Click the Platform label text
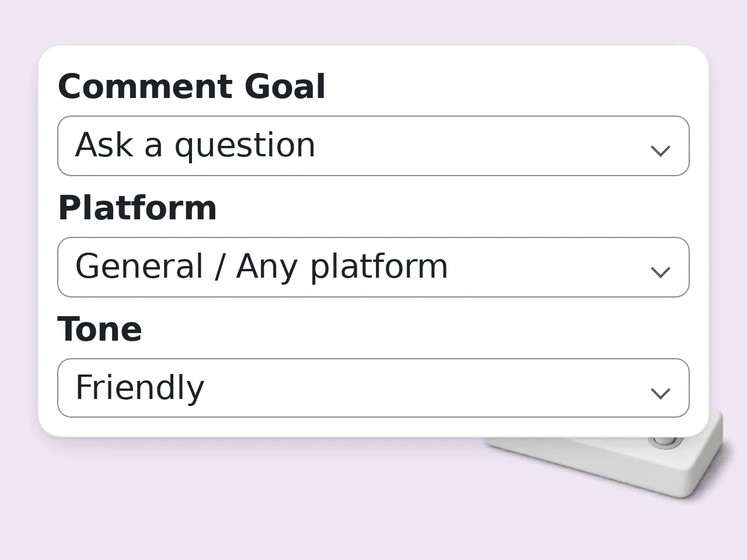The image size is (747, 560). click(x=137, y=208)
